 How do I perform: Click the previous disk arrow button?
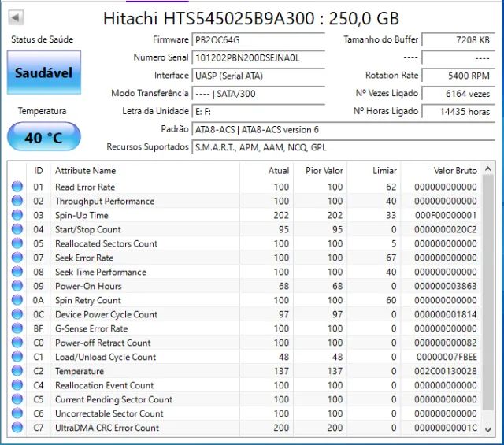pos(16,17)
